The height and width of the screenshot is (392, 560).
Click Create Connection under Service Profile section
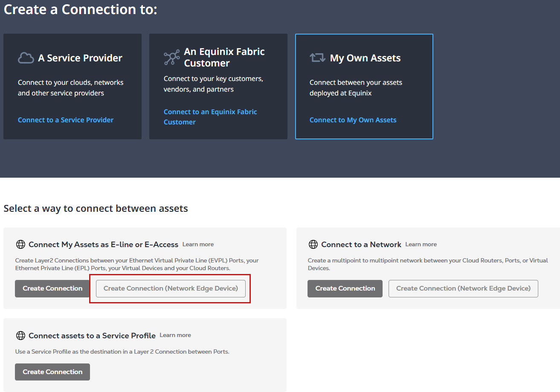pos(52,372)
